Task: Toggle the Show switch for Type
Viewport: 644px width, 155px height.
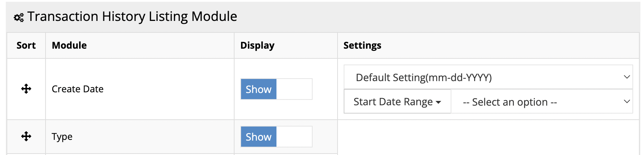Action: [259, 137]
